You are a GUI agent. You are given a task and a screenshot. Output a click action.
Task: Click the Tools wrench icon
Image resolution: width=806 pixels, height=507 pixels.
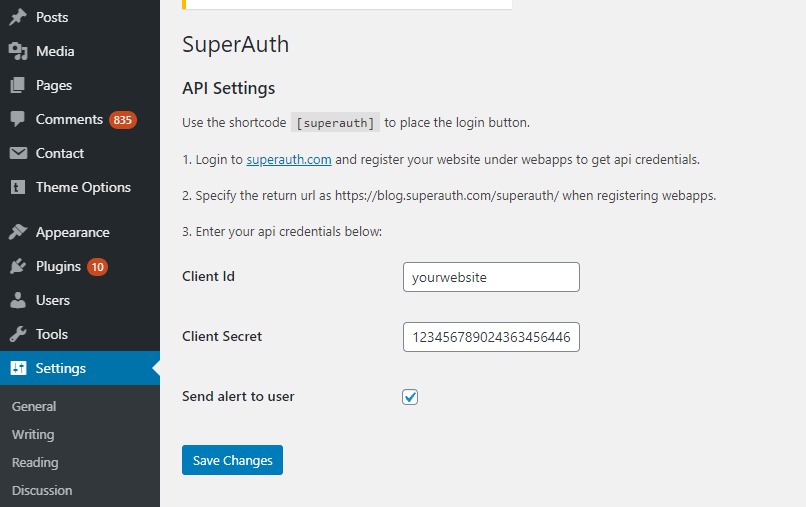pyautogui.click(x=18, y=334)
